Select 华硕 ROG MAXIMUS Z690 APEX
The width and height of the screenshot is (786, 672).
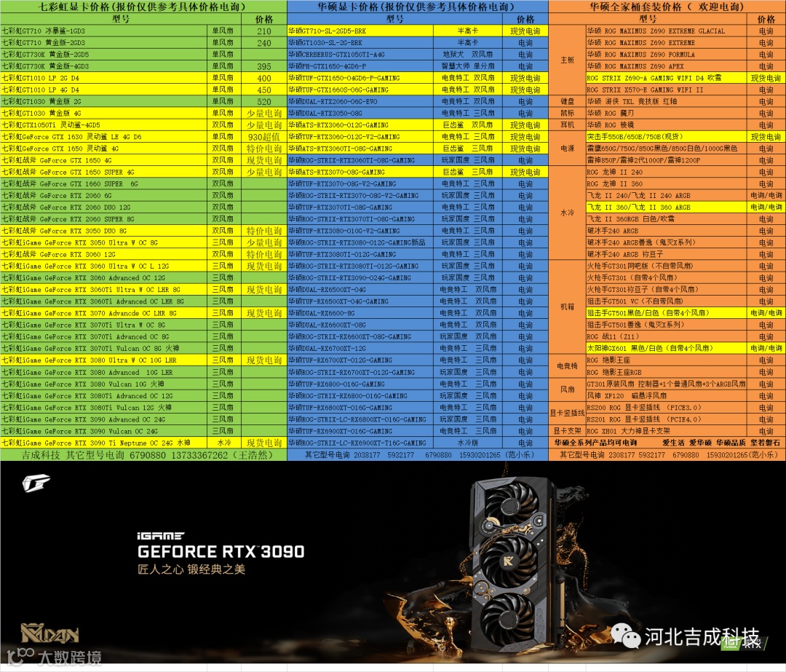(x=666, y=66)
